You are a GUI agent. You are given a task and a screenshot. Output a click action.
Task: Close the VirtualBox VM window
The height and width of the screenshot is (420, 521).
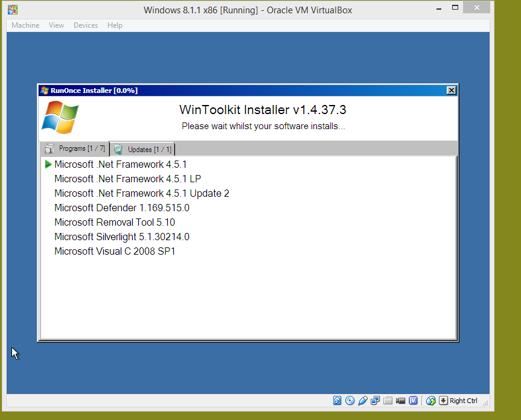476,7
